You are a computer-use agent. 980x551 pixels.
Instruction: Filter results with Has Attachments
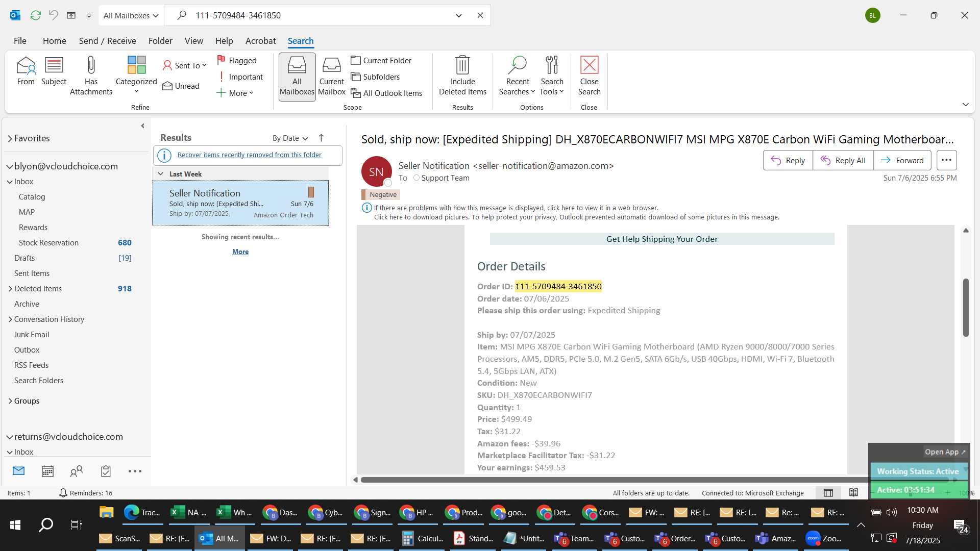(91, 76)
